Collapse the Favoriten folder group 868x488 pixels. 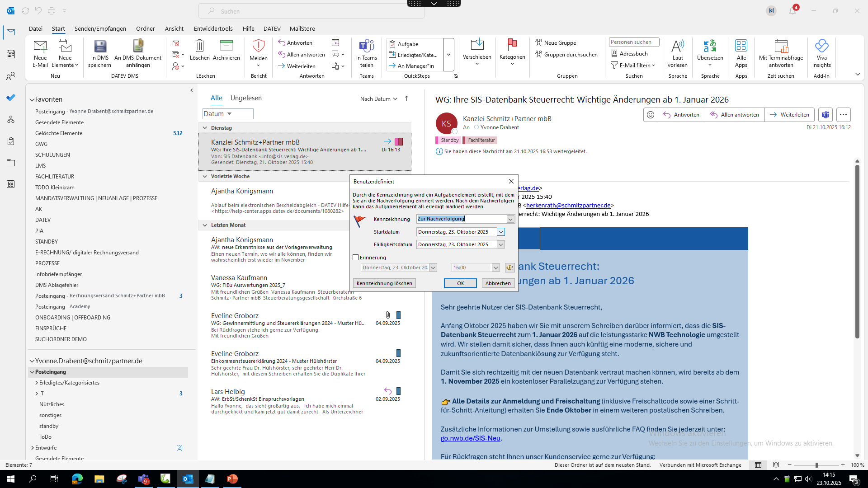[x=32, y=100]
